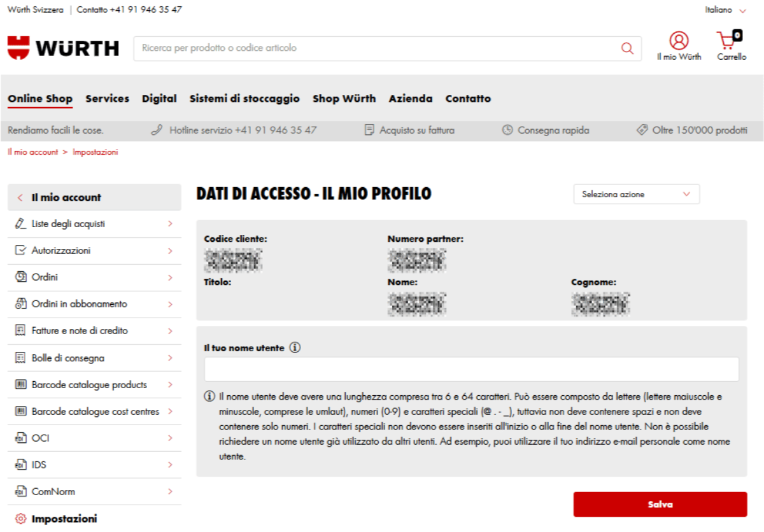Screen dimensions: 764x532
Task: Click the red Salva button
Action: (x=660, y=504)
